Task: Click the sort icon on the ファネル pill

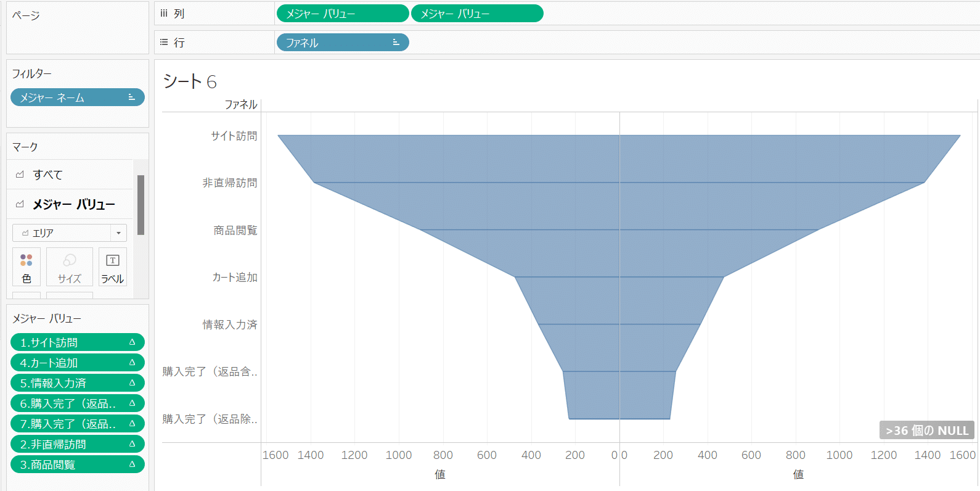Action: pos(396,43)
